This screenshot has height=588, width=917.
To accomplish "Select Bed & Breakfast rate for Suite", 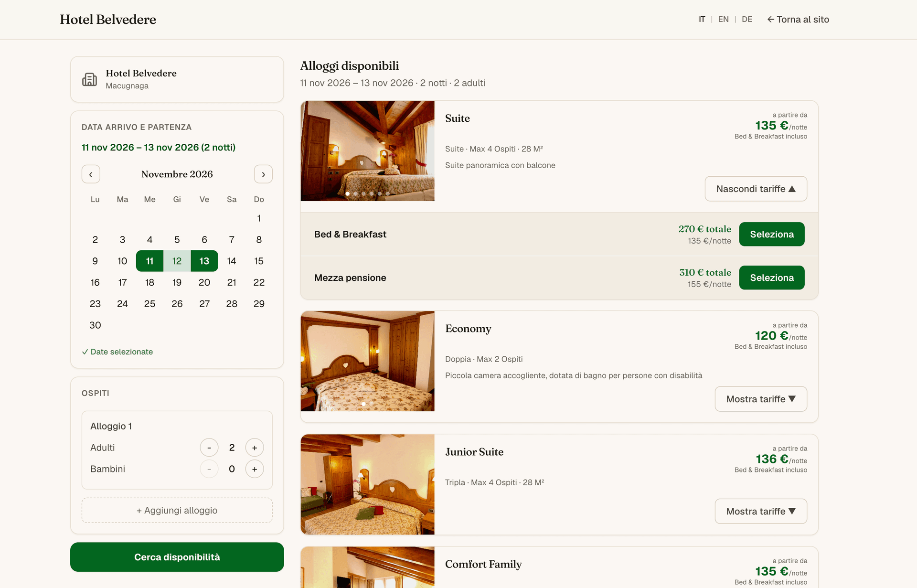I will point(772,234).
